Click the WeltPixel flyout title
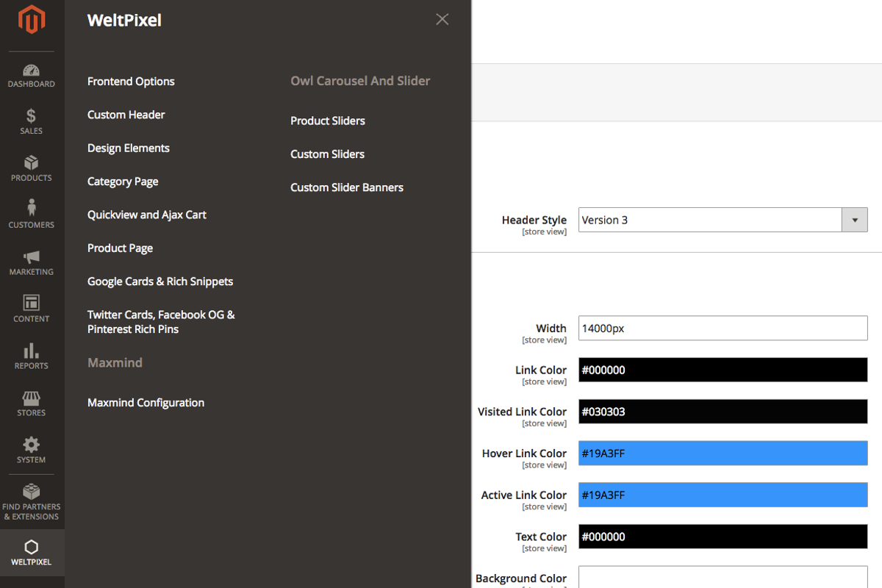The image size is (882, 588). pyautogui.click(x=124, y=21)
